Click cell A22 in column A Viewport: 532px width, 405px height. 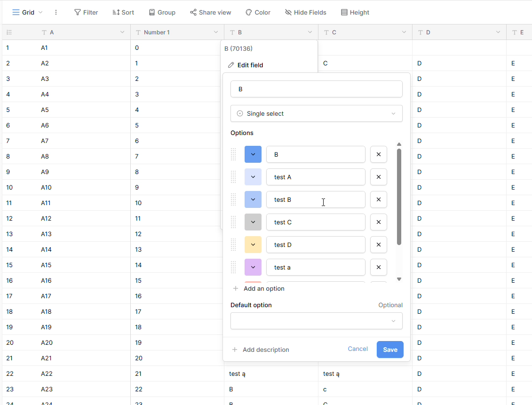pyautogui.click(x=83, y=373)
